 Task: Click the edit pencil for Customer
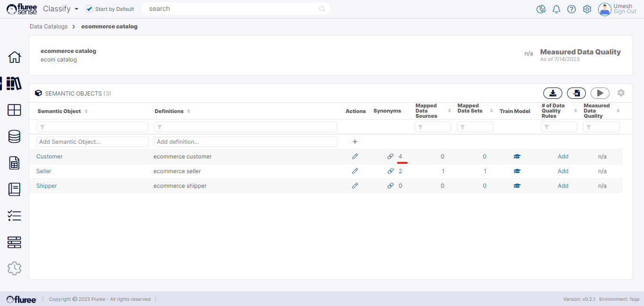pyautogui.click(x=355, y=157)
